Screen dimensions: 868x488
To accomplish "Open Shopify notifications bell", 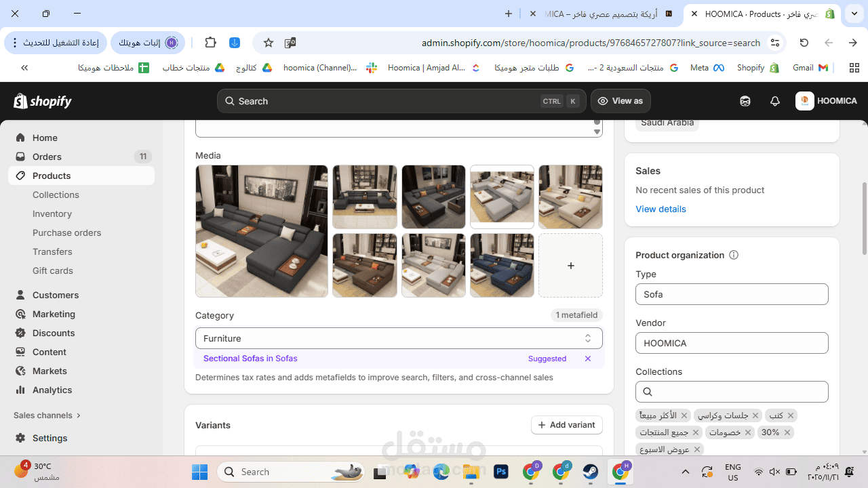I will 775,101.
